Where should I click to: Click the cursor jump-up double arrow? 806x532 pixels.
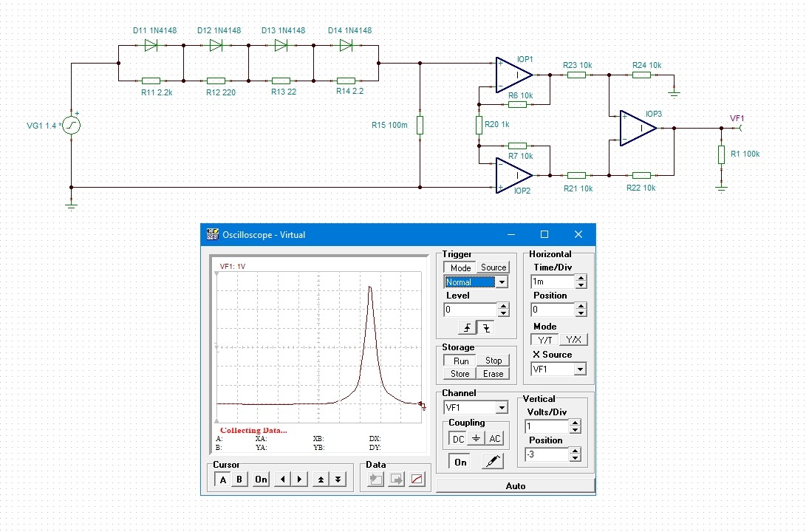pos(321,480)
